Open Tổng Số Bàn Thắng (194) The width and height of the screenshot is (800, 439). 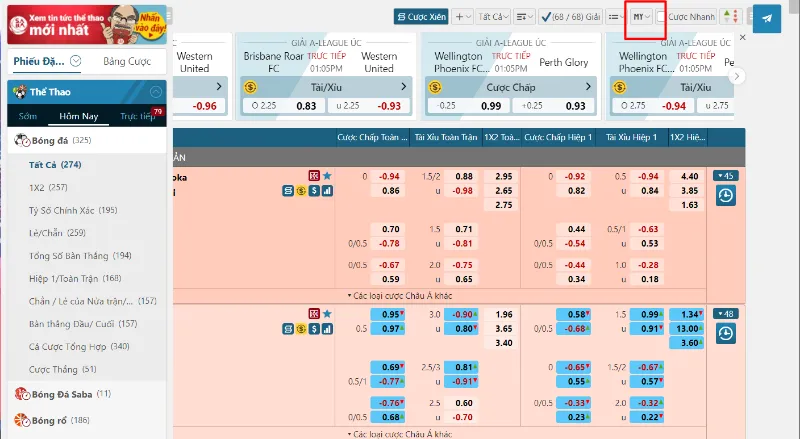80,255
